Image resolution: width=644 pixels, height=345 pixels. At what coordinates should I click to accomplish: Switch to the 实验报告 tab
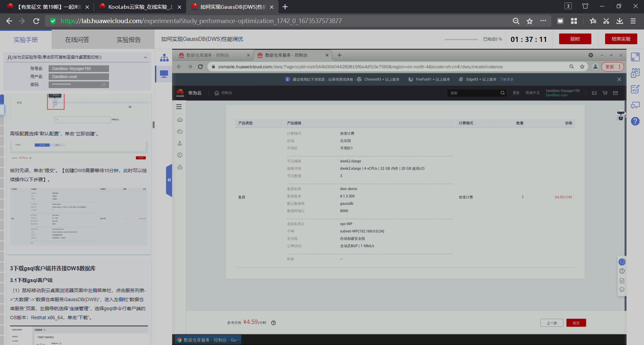[x=128, y=40]
